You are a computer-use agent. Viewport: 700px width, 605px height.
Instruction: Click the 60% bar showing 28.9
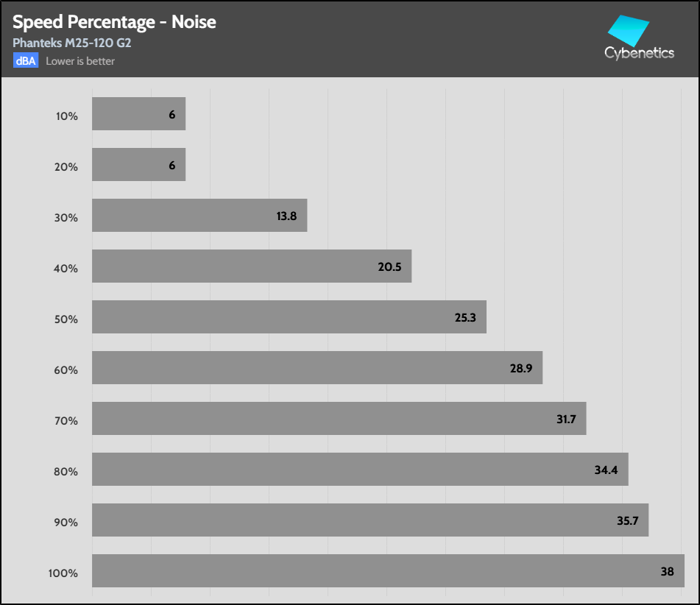(x=317, y=368)
